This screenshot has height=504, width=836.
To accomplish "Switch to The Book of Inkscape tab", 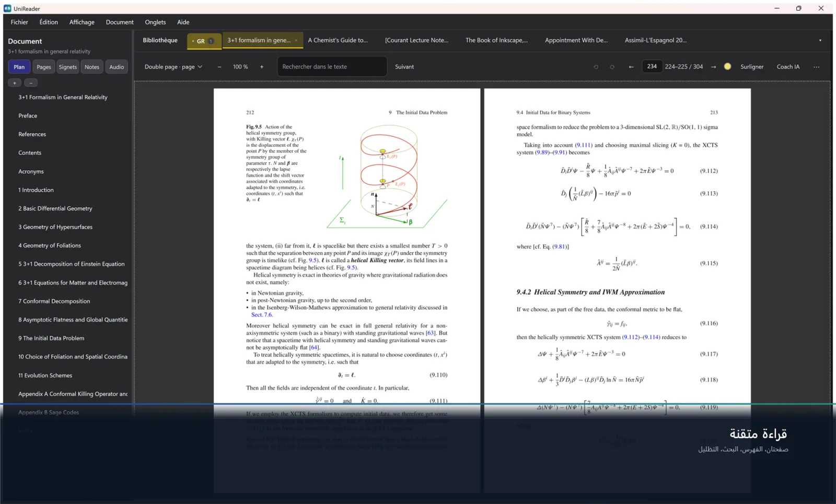I will [x=496, y=40].
